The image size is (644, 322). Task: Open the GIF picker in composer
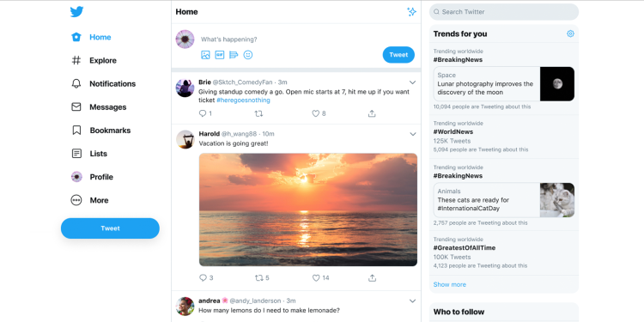220,55
